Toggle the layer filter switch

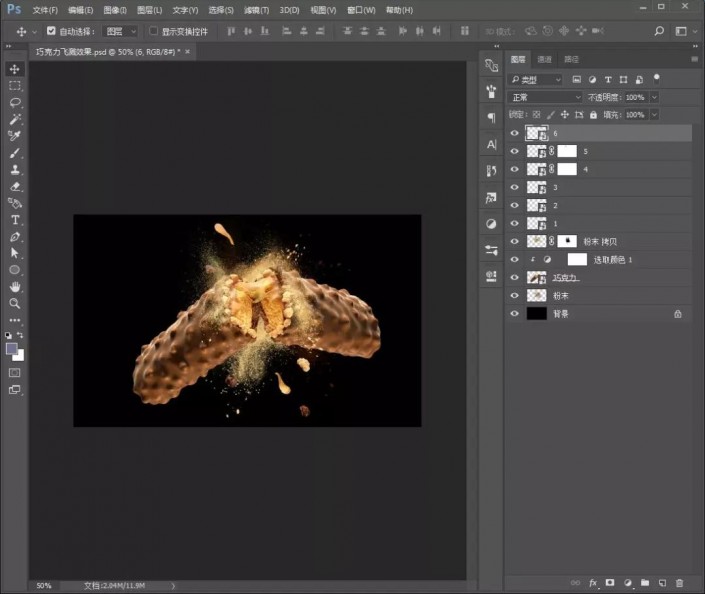[656, 79]
